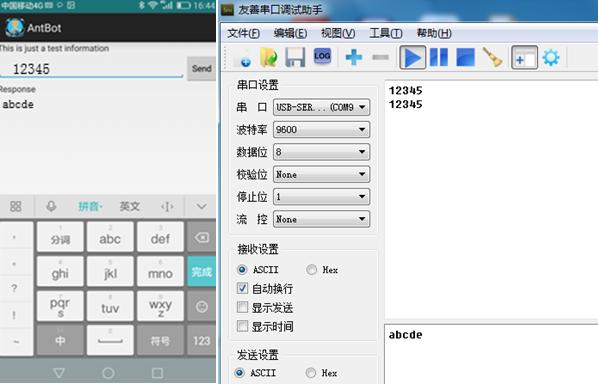
Task: Expand the 停止位 1 dropdown
Action: pos(322,197)
